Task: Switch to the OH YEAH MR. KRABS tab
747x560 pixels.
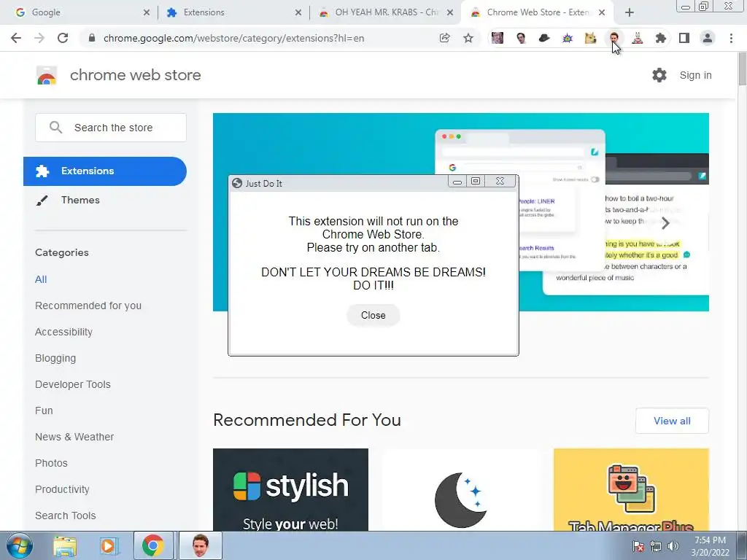Action: [385, 12]
